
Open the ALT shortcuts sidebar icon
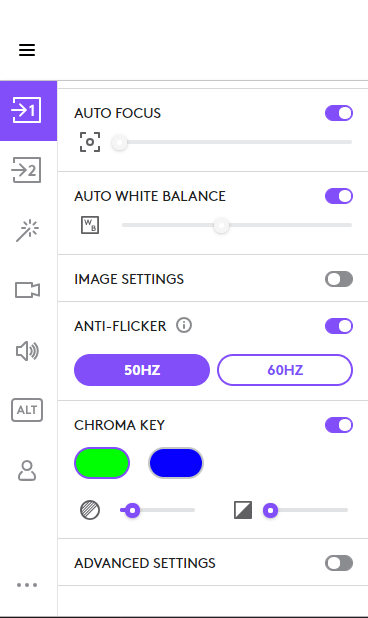[27, 410]
